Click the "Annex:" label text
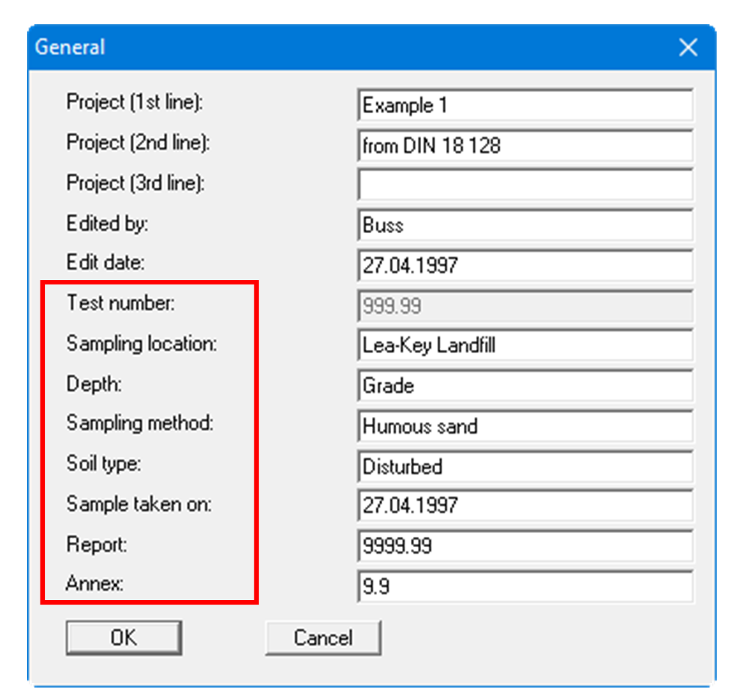This screenshot has height=700, width=735. [95, 585]
